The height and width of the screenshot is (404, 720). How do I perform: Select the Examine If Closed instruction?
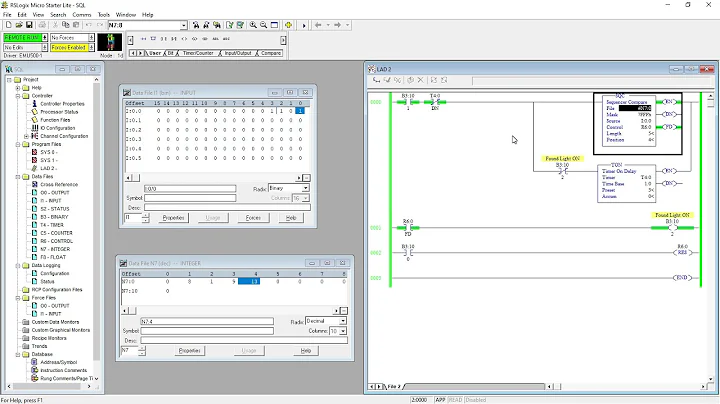pos(164,39)
